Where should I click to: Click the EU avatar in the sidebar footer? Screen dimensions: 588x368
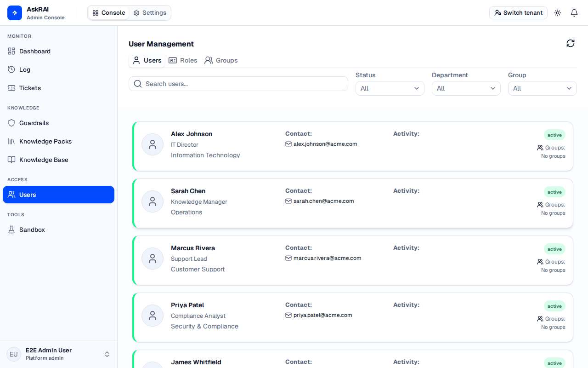14,354
